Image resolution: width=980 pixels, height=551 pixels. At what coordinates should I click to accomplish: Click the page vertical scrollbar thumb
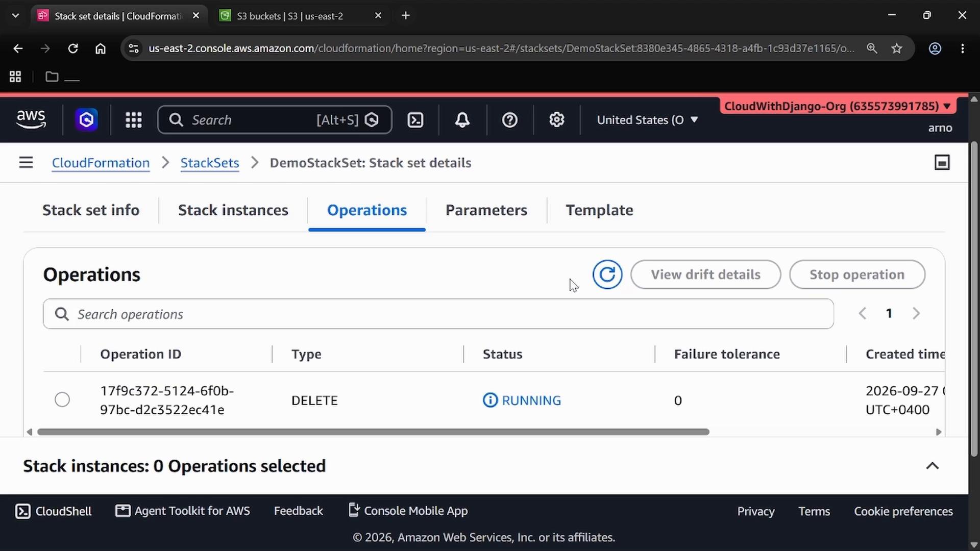coord(974,298)
